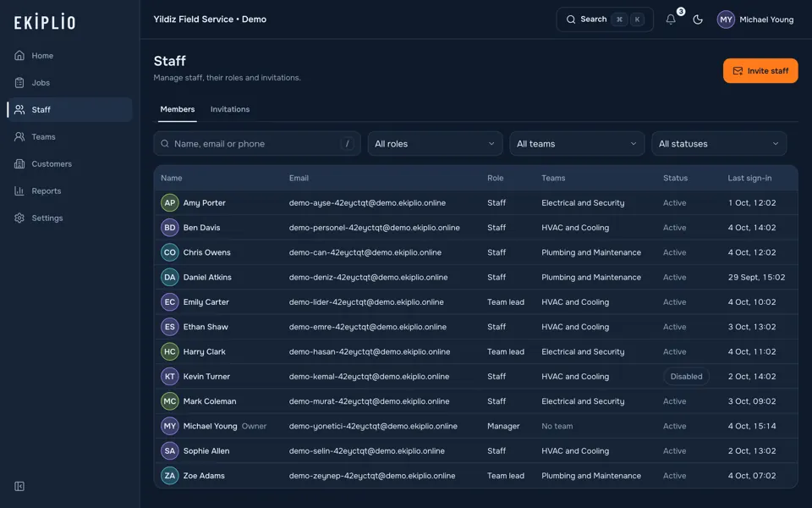
Task: Click the Last sign-in column header
Action: 749,178
